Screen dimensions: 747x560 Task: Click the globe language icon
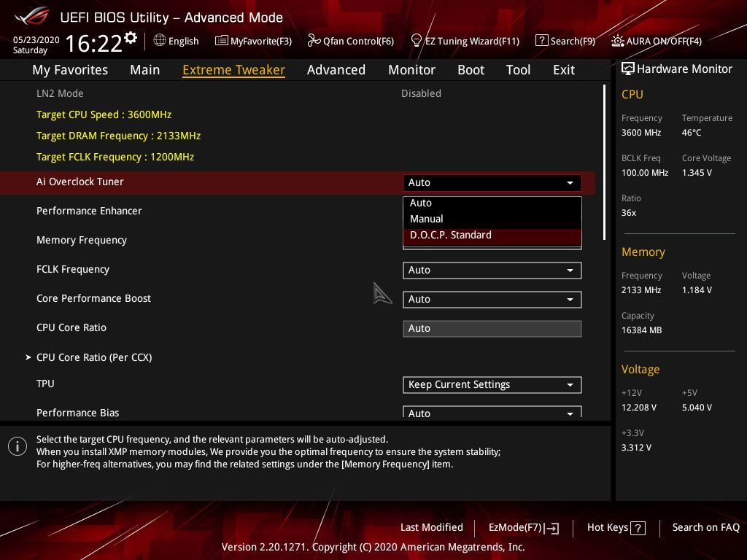tap(160, 41)
